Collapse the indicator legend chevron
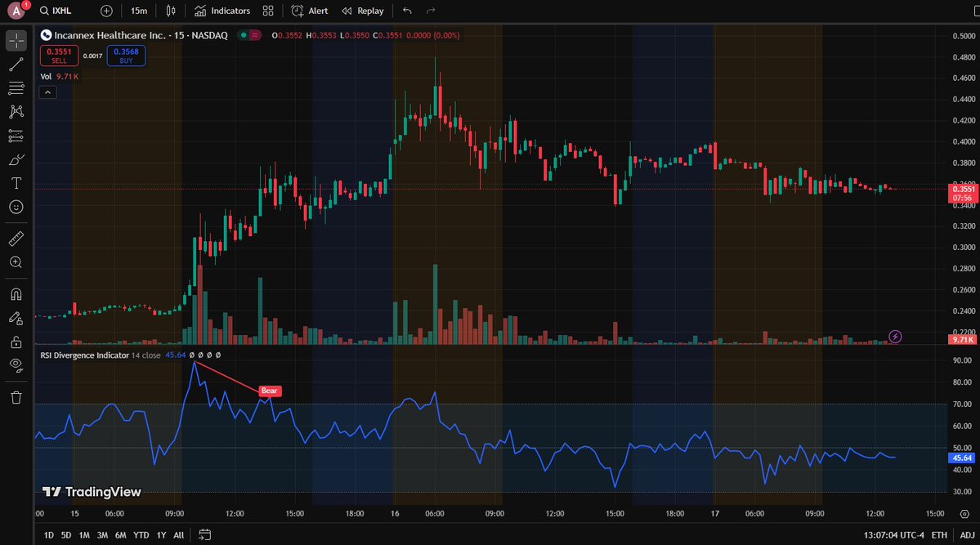 (47, 92)
